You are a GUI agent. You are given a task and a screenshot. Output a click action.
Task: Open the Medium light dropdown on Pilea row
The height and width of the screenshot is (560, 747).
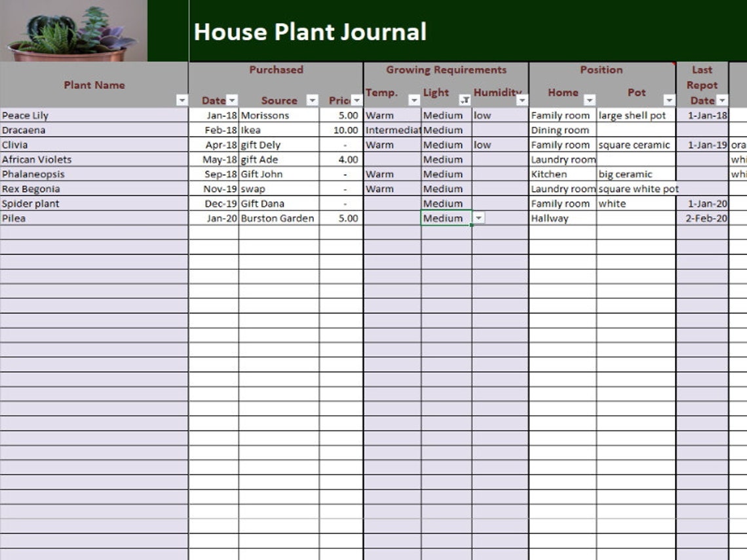click(480, 218)
